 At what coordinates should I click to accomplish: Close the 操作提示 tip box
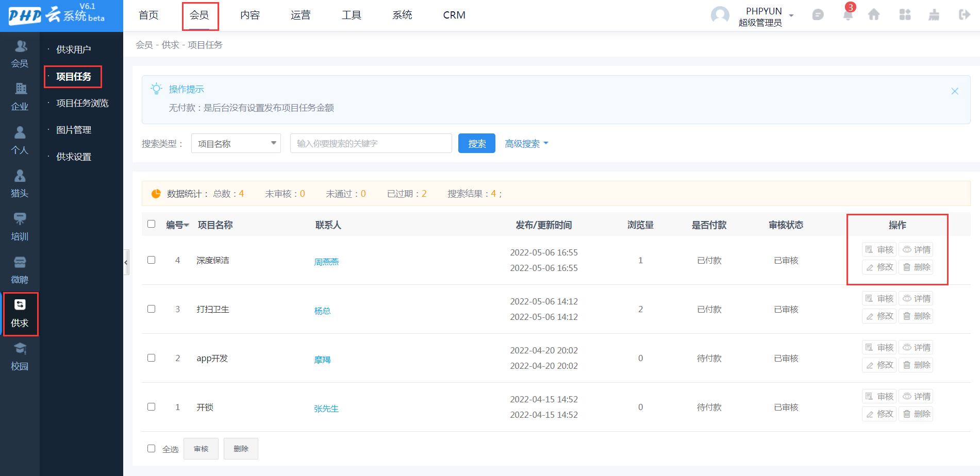click(955, 91)
